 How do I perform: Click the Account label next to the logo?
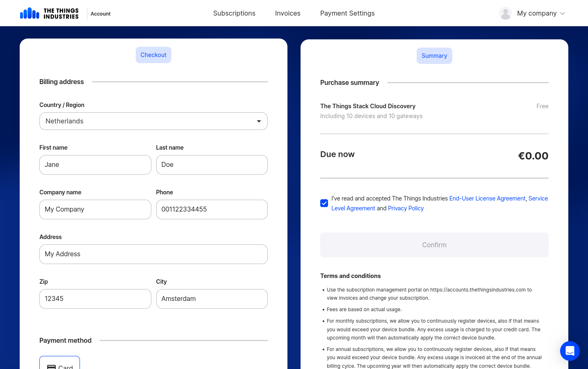pos(100,14)
